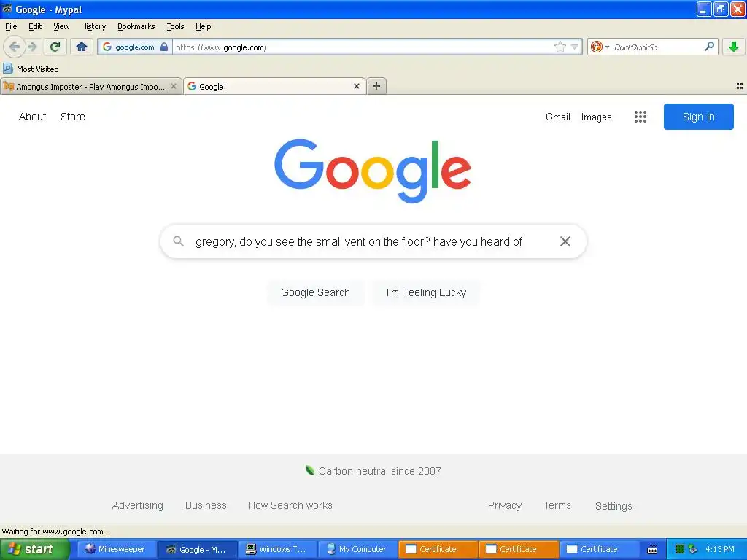
Task: Select the first Certificate taskbar window
Action: (x=438, y=549)
